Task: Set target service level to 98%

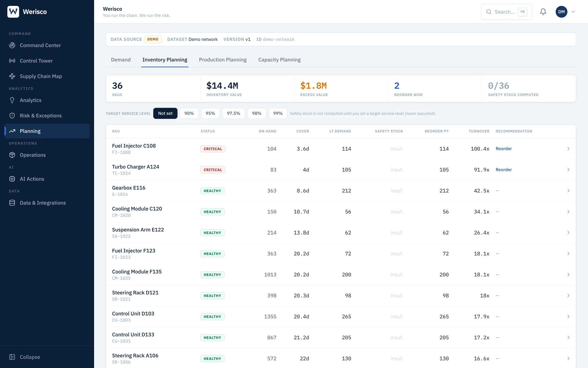Action: [x=257, y=113]
